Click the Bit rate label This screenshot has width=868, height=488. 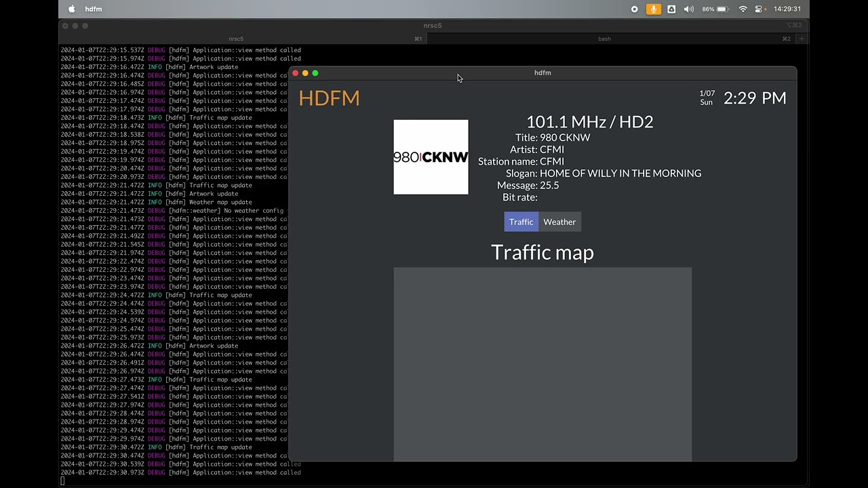click(519, 197)
